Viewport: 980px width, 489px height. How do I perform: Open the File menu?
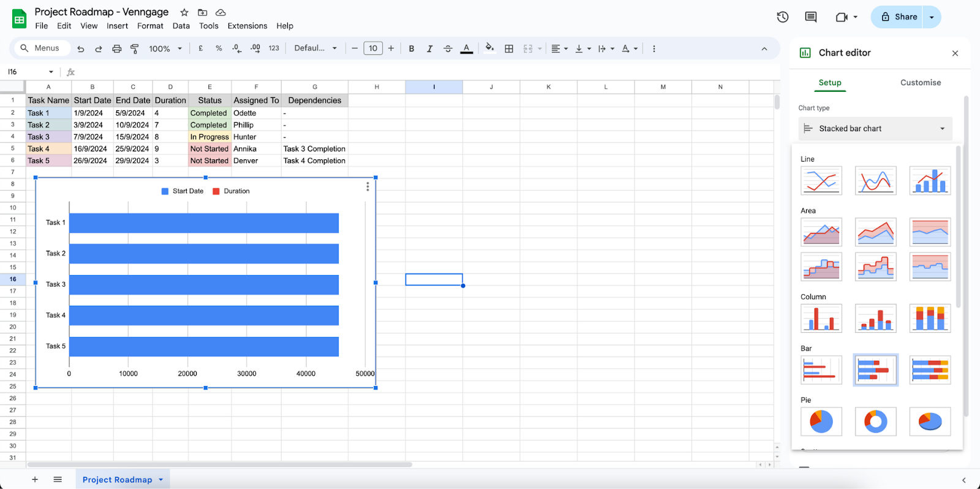(42, 26)
